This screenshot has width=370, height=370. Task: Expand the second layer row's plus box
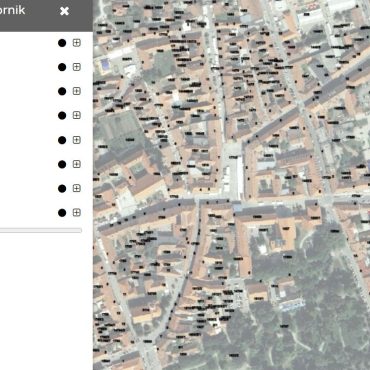tap(77, 67)
